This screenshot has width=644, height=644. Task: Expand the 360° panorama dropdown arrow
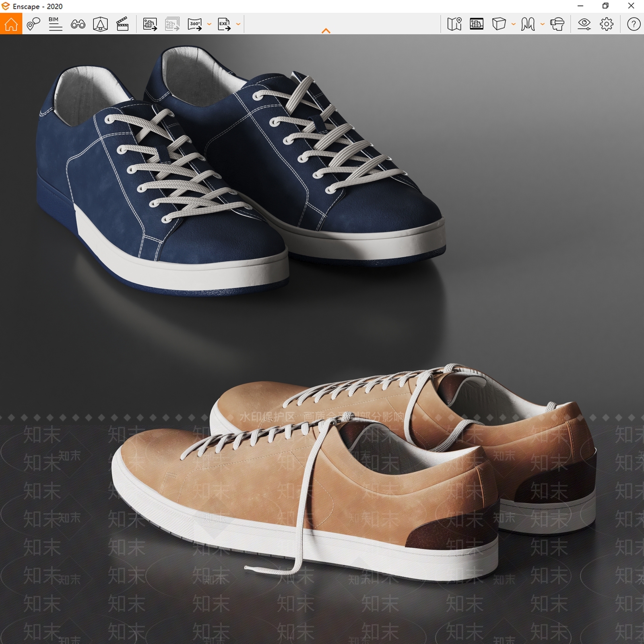(209, 24)
